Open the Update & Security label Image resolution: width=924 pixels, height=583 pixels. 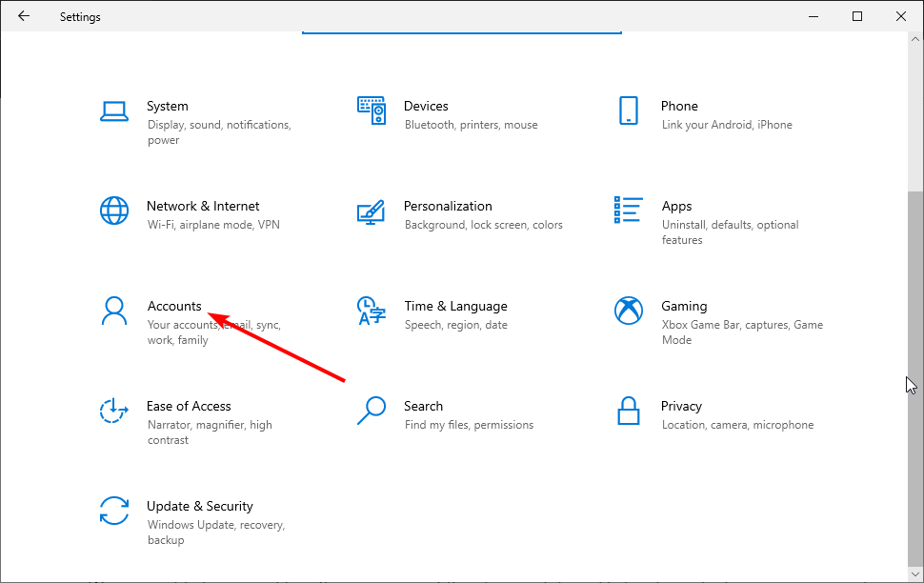tap(200, 507)
